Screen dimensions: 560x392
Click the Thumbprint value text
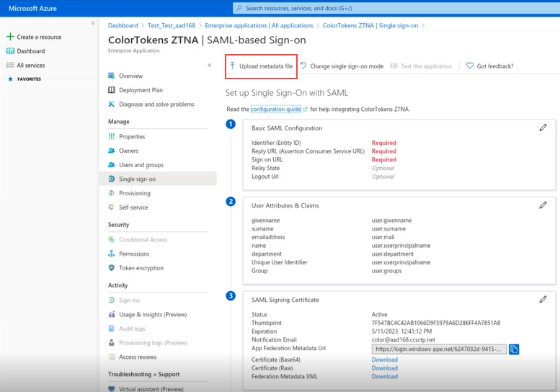point(436,323)
